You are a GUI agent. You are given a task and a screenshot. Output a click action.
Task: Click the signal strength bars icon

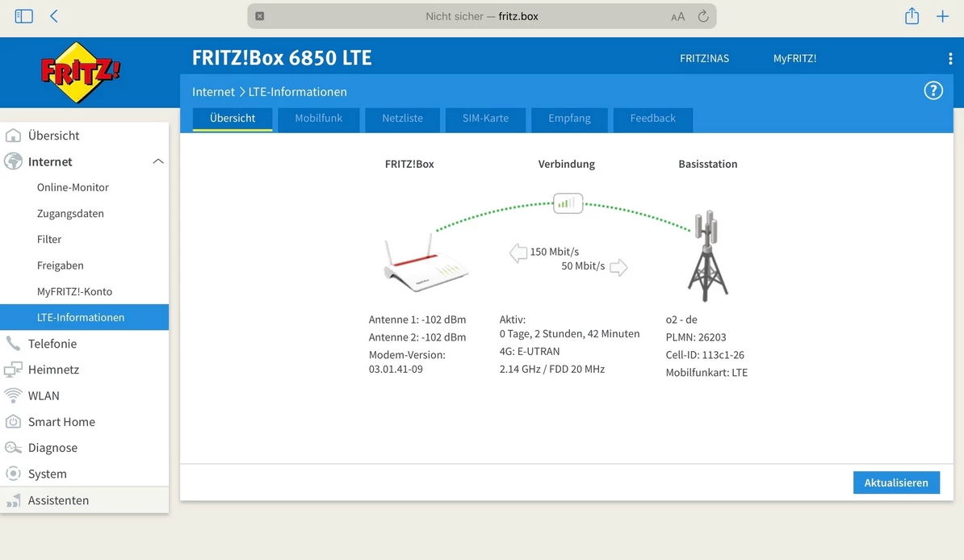coord(568,203)
